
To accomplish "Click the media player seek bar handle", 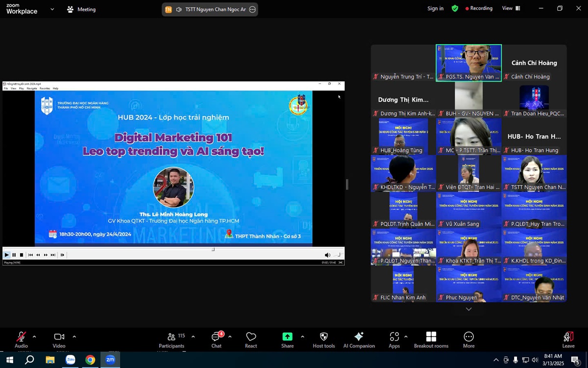I will click(213, 249).
